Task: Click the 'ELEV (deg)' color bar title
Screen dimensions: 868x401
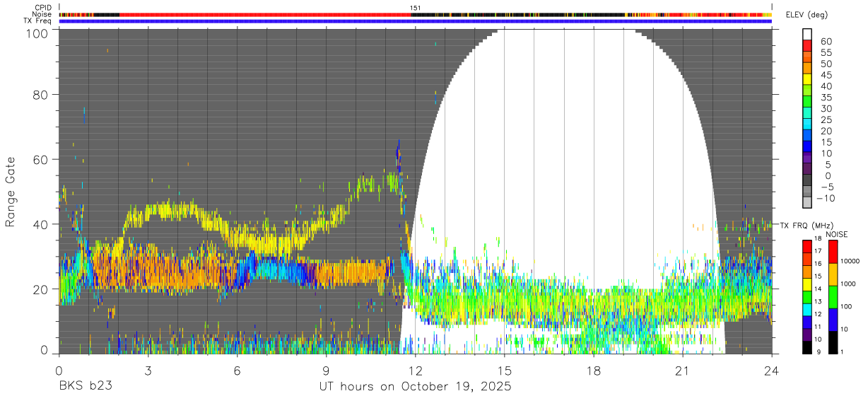Action: click(x=808, y=15)
